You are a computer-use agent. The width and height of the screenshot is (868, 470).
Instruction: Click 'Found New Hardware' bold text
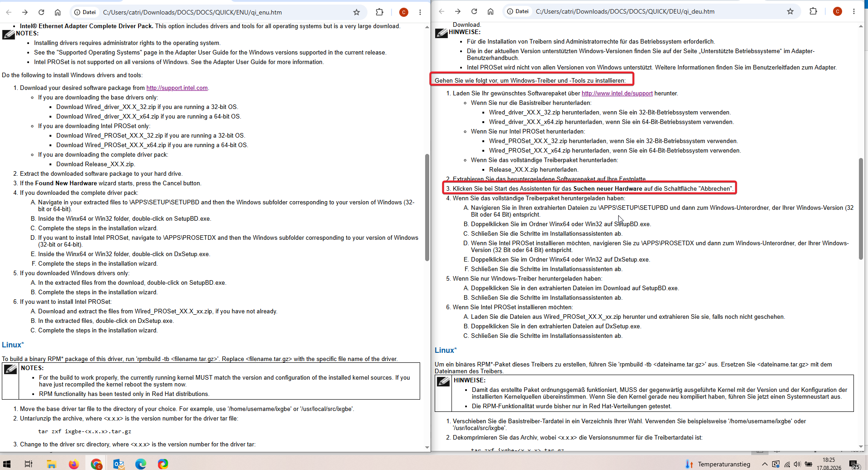tap(66, 183)
